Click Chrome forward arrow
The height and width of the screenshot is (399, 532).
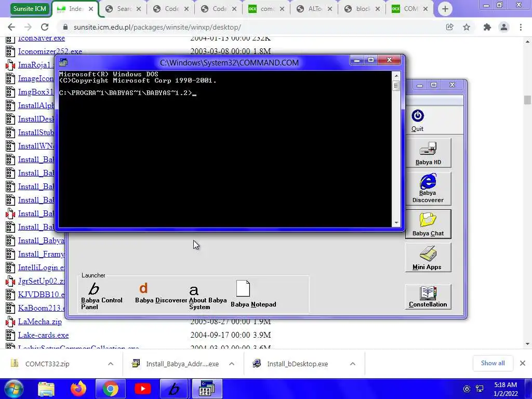point(28,27)
